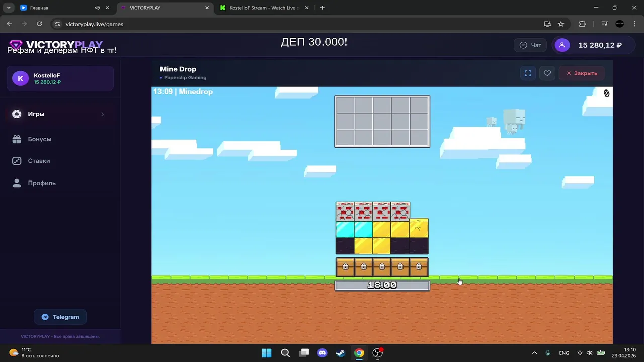
Task: Open Ставки in the sidebar
Action: (39, 161)
